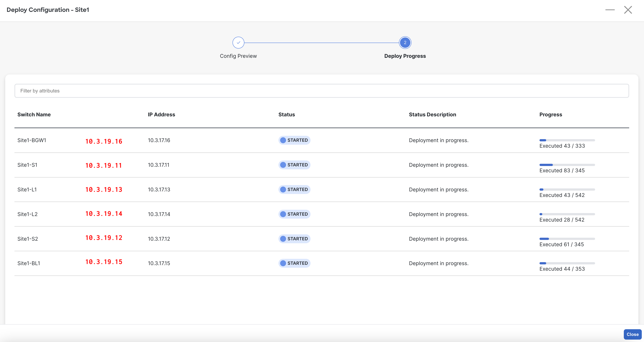
Task: Click the Filter by attributes field
Action: tap(321, 91)
